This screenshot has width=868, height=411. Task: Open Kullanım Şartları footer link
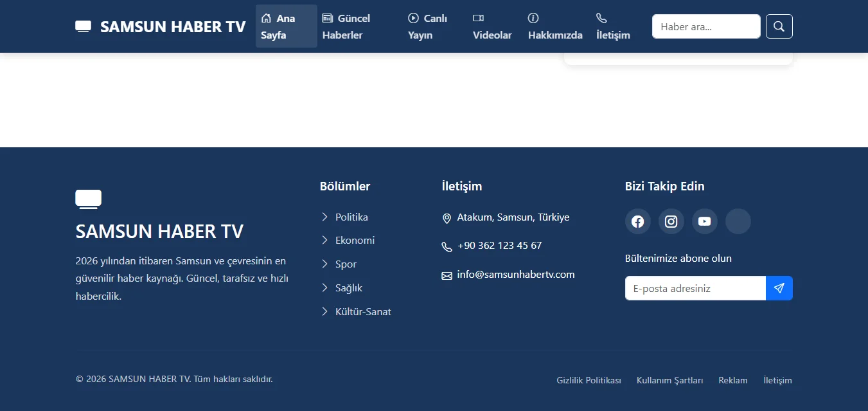(669, 380)
